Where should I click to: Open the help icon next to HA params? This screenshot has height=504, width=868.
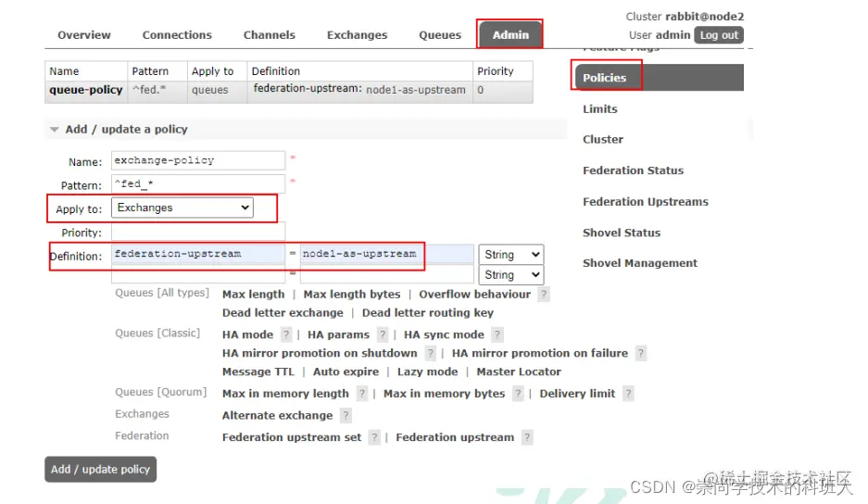382,334
